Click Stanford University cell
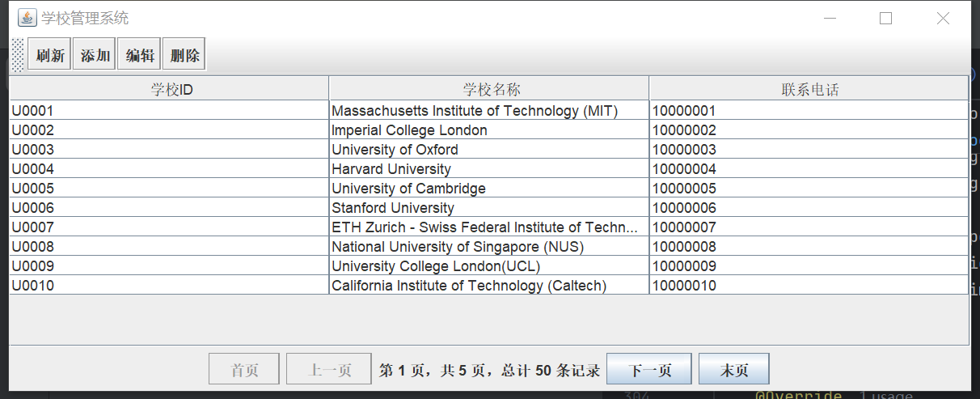980x399 pixels. [488, 208]
